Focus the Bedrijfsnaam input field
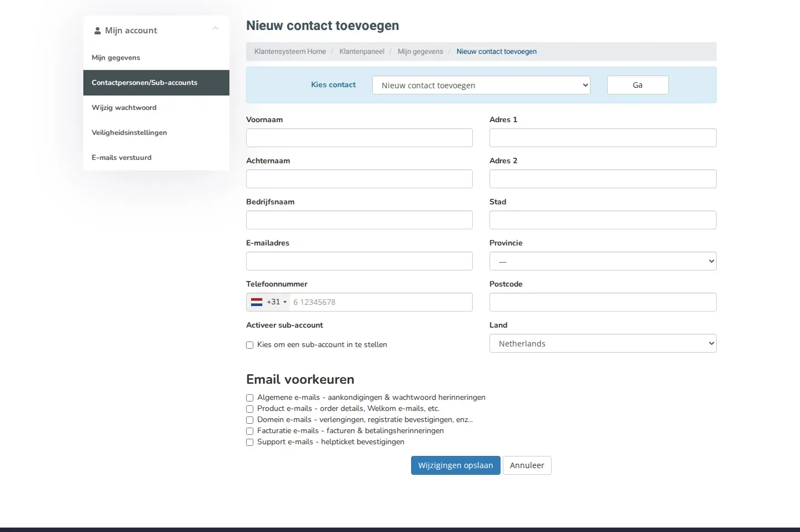 pyautogui.click(x=359, y=220)
